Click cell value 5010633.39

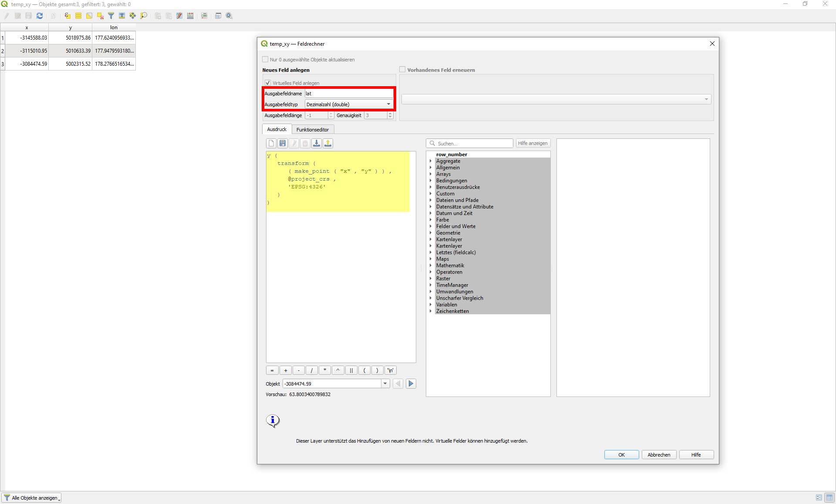coord(70,51)
